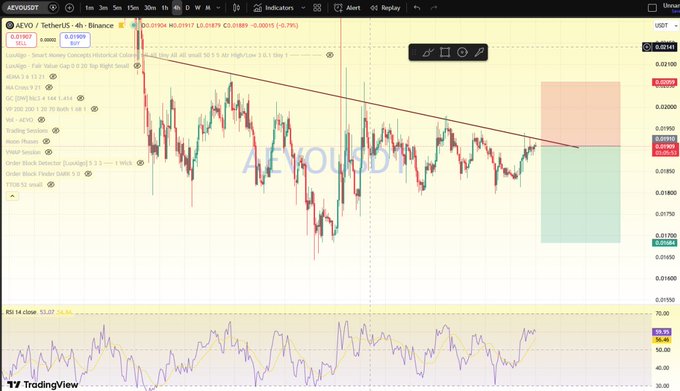Click the red 0.02059 stop price label
This screenshot has width=680, height=391.
point(664,82)
